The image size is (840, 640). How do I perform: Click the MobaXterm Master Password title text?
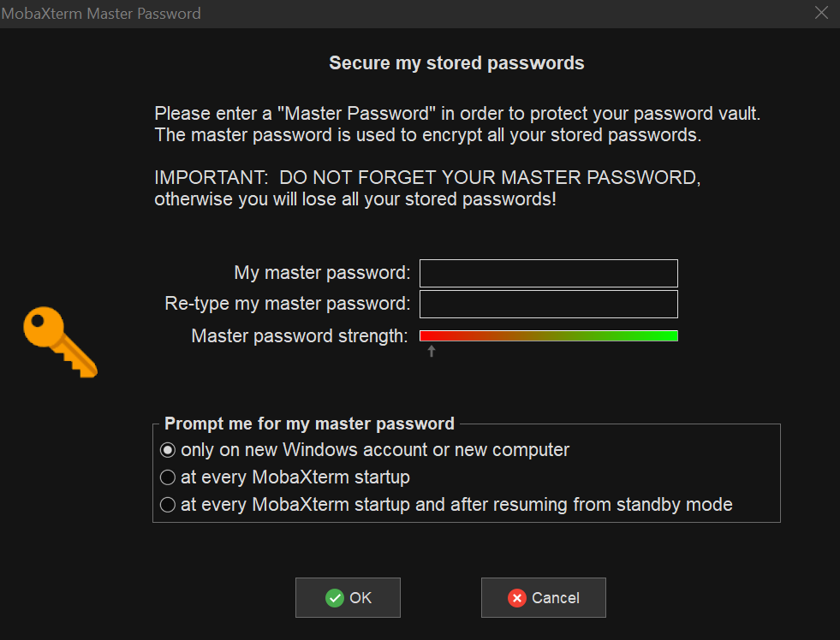coord(102,13)
